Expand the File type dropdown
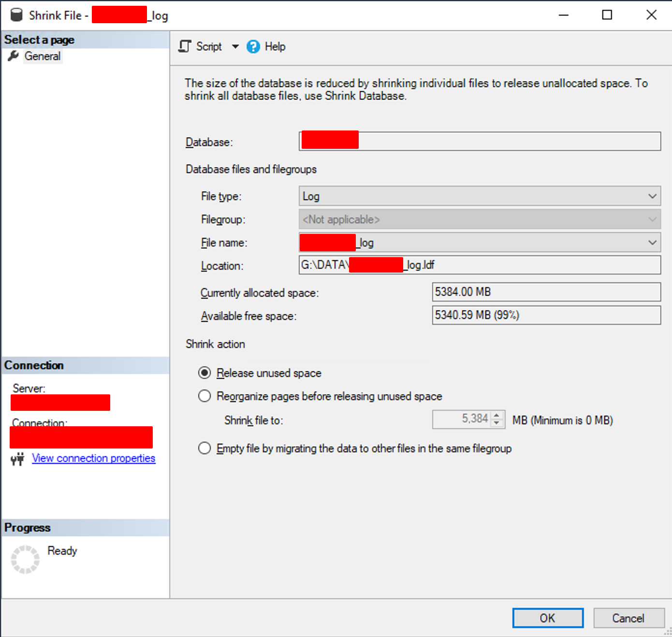Viewport: 672px width, 637px height. pos(652,196)
